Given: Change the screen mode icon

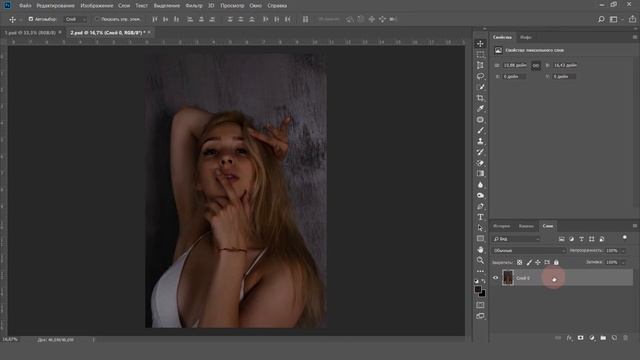Looking at the screenshot, I should pyautogui.click(x=480, y=316).
